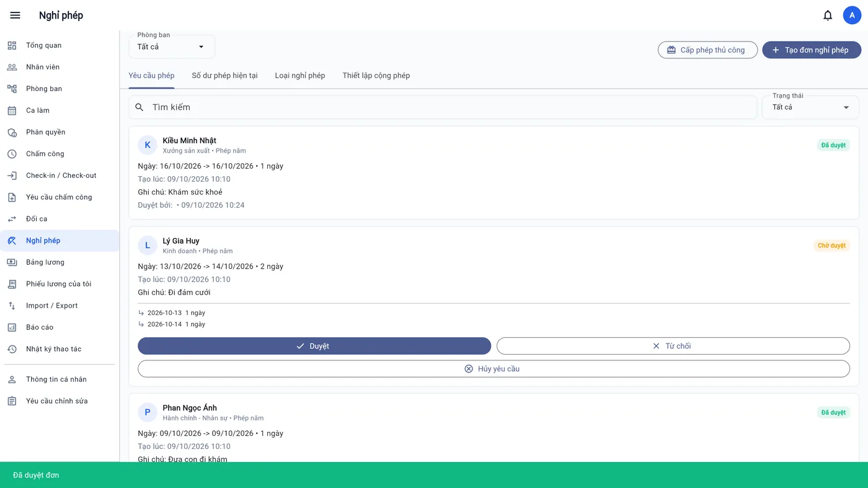The image size is (868, 488).
Task: Expand the Trạng thái filter dropdown
Action: point(810,107)
